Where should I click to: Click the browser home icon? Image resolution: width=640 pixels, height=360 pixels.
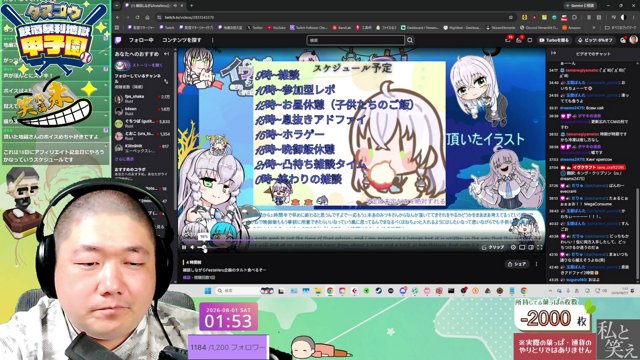pyautogui.click(x=147, y=17)
